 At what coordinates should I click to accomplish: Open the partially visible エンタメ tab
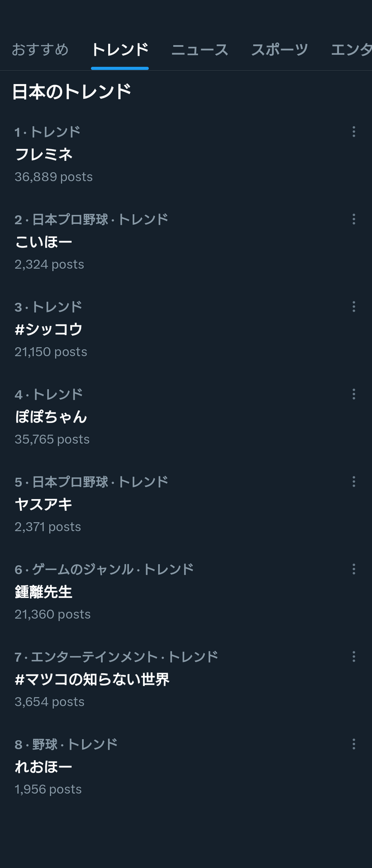[351, 49]
